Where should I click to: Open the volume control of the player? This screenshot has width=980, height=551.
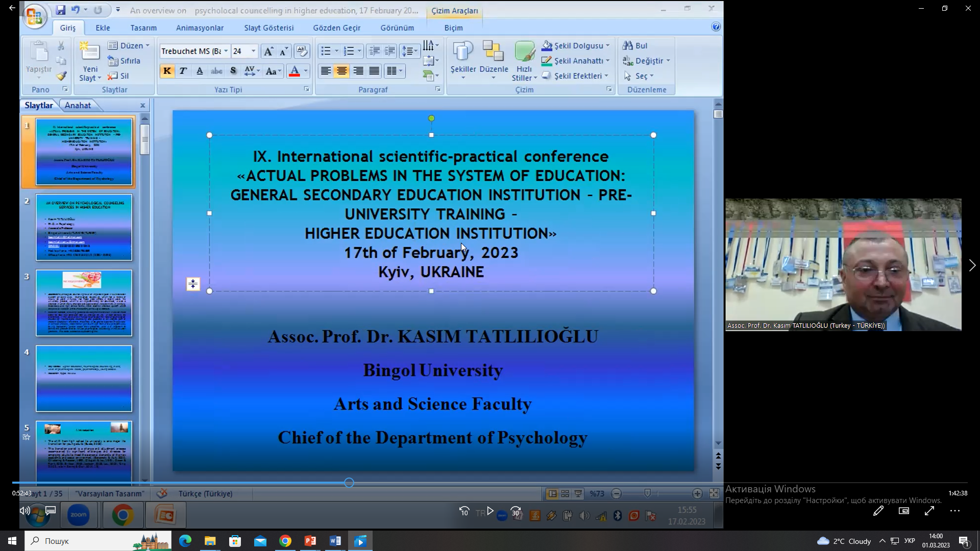pos(24,511)
